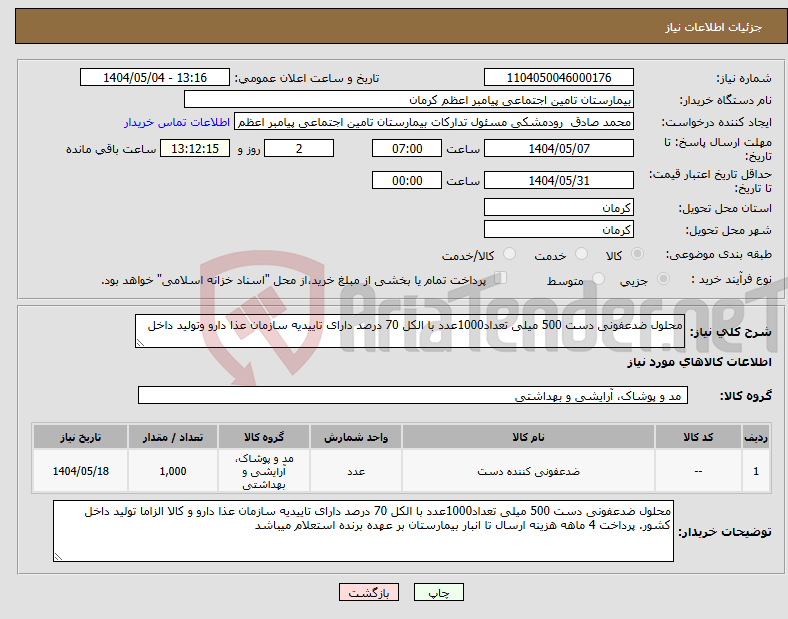788x619 pixels.
Task: Click the ضدعفونی کننده دست cell
Action: coord(528,471)
